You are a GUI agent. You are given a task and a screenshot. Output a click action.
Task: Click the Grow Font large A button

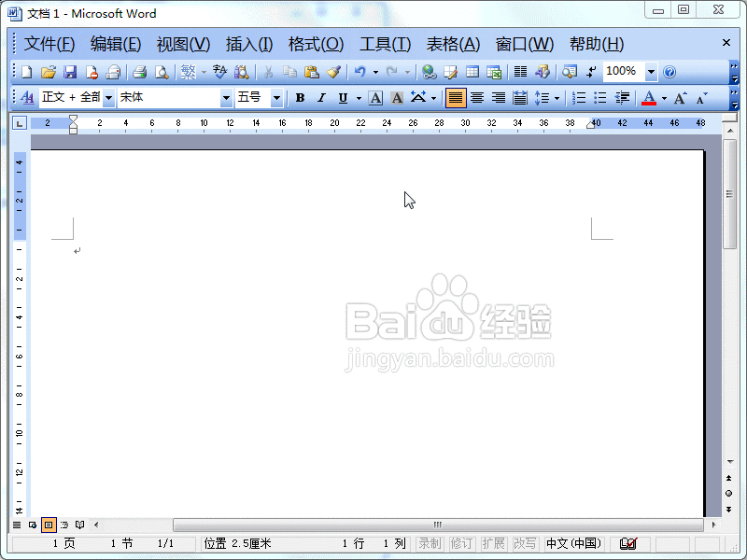pyautogui.click(x=680, y=98)
